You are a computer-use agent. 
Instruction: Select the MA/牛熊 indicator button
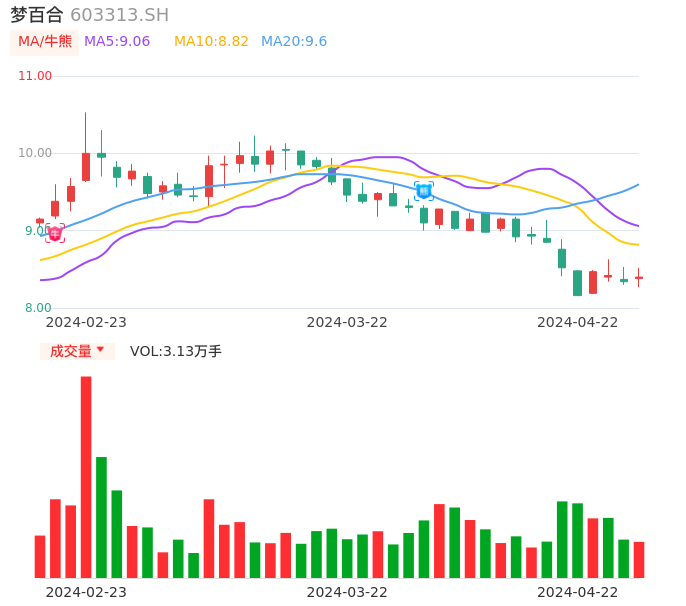point(44,42)
